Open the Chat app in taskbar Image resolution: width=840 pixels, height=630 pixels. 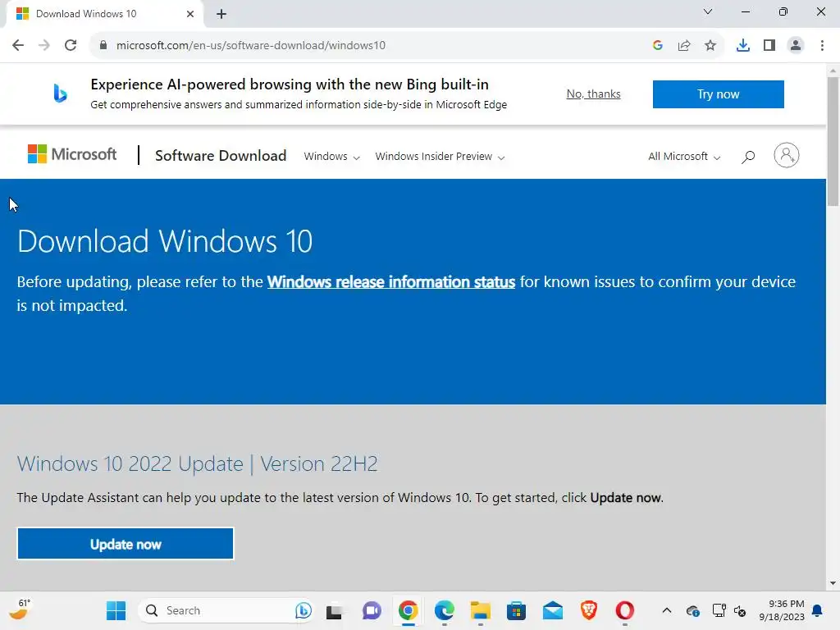point(372,610)
